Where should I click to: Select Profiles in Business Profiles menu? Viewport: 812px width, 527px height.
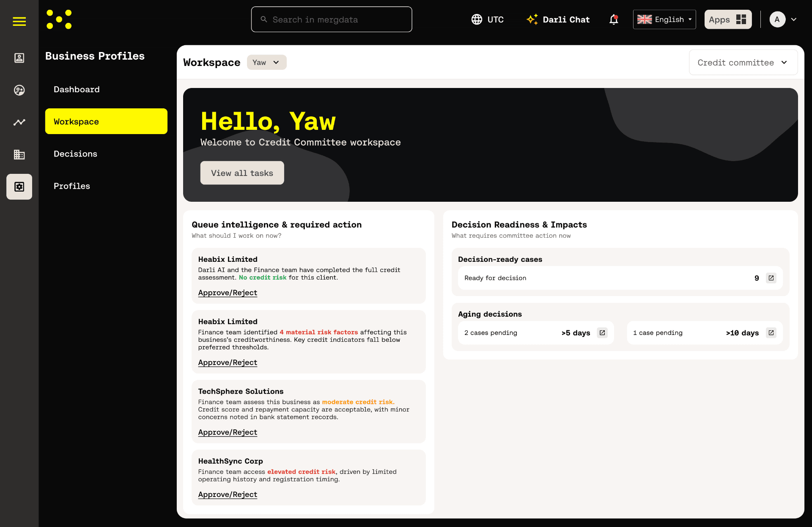point(72,186)
